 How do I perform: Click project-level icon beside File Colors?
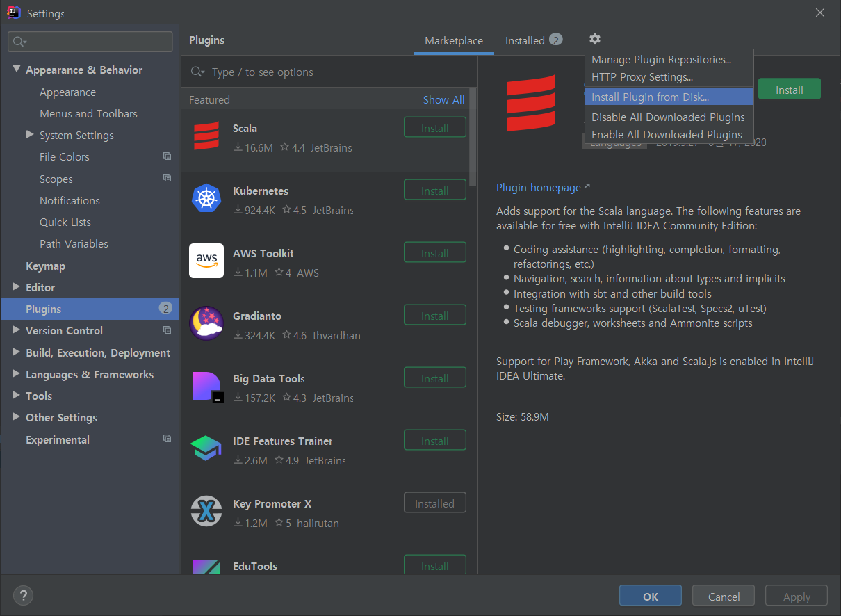pyautogui.click(x=167, y=156)
